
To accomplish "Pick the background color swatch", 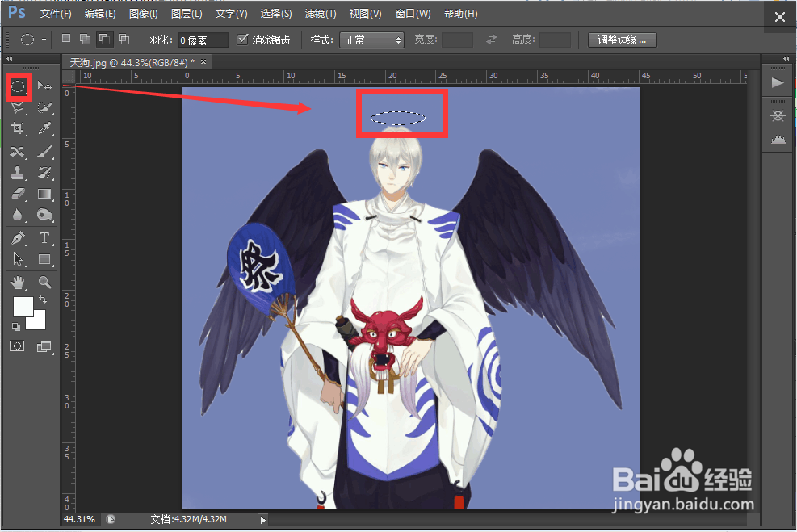I will 39,323.
